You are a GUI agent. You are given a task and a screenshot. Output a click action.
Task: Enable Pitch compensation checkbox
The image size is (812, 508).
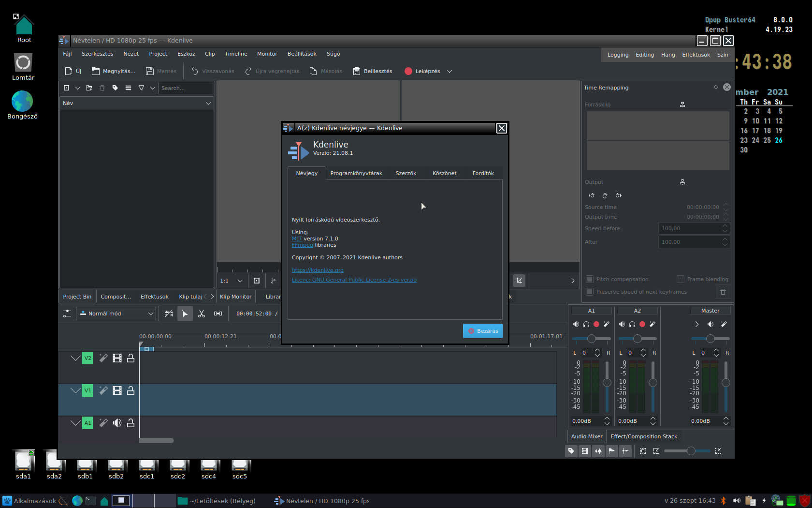pyautogui.click(x=590, y=279)
